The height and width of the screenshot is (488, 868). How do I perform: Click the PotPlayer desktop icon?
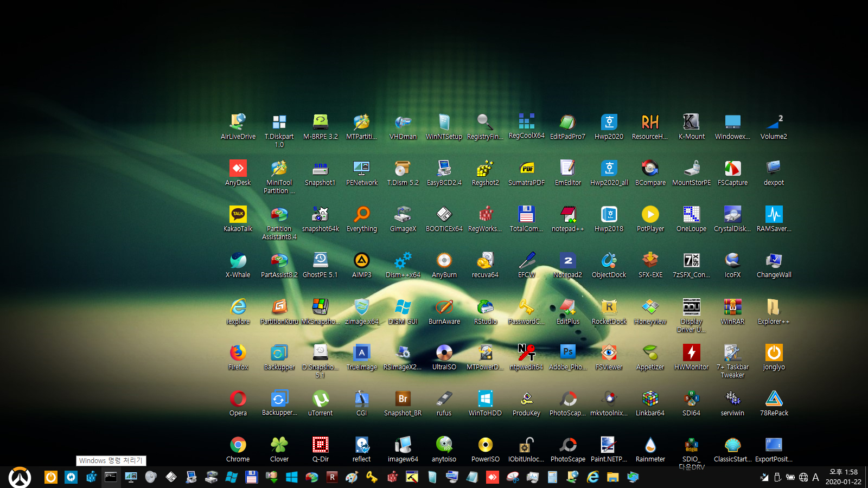point(650,219)
